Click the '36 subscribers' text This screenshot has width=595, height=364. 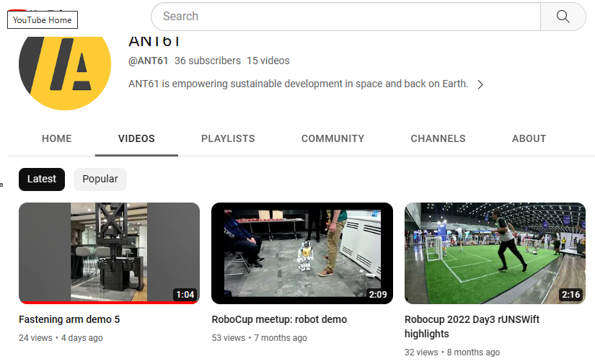208,61
